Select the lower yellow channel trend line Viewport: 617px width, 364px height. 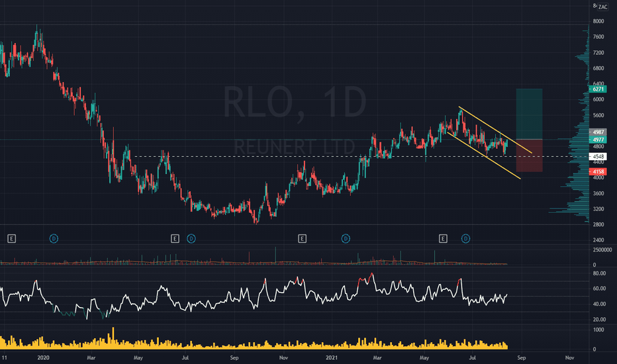point(484,156)
